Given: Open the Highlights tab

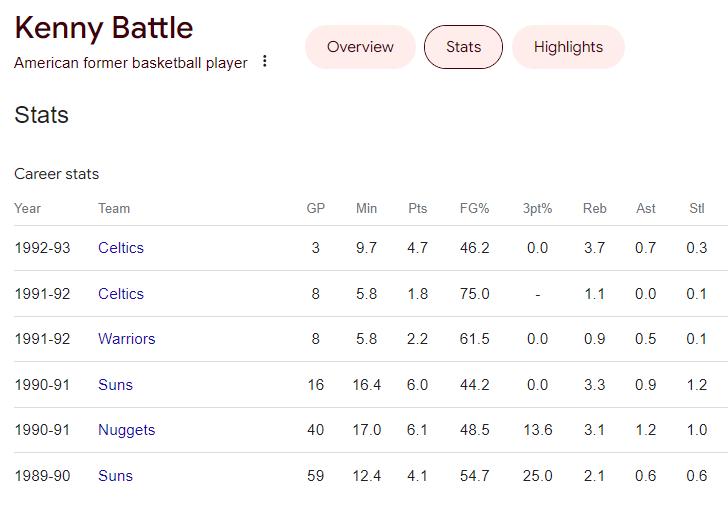Looking at the screenshot, I should click(568, 47).
